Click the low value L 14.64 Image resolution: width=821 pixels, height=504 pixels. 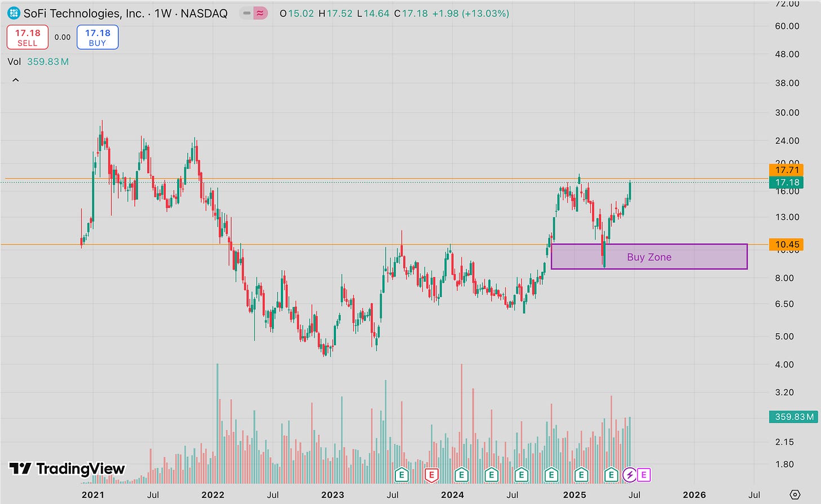tap(373, 13)
